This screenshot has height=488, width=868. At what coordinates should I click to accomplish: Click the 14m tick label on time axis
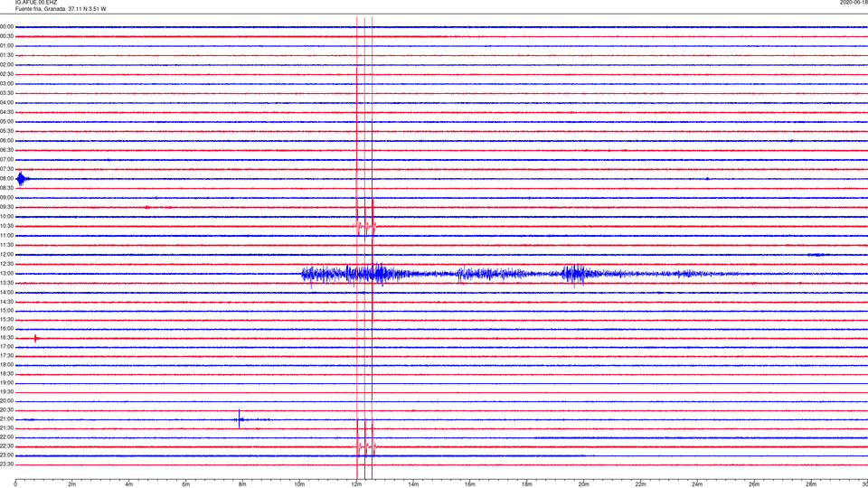pyautogui.click(x=413, y=484)
